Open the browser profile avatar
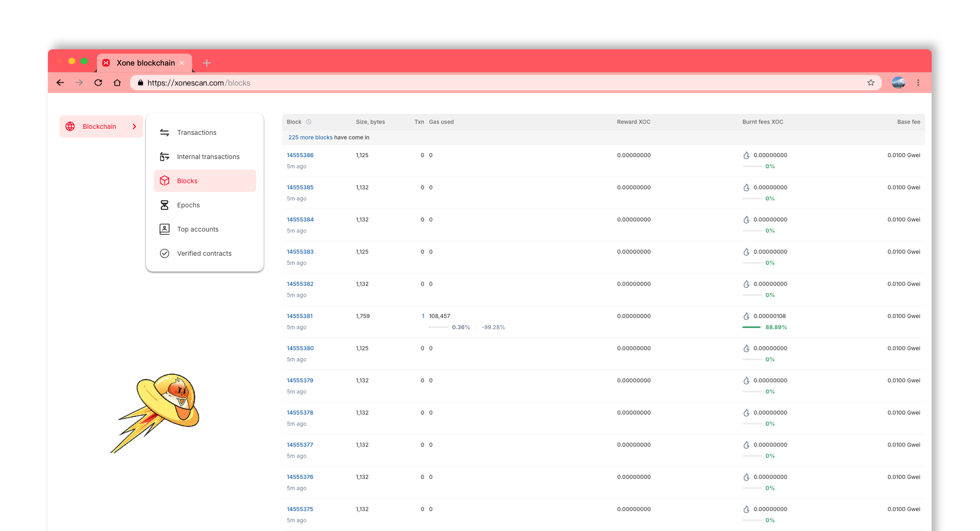This screenshot has width=980, height=531. click(x=898, y=83)
